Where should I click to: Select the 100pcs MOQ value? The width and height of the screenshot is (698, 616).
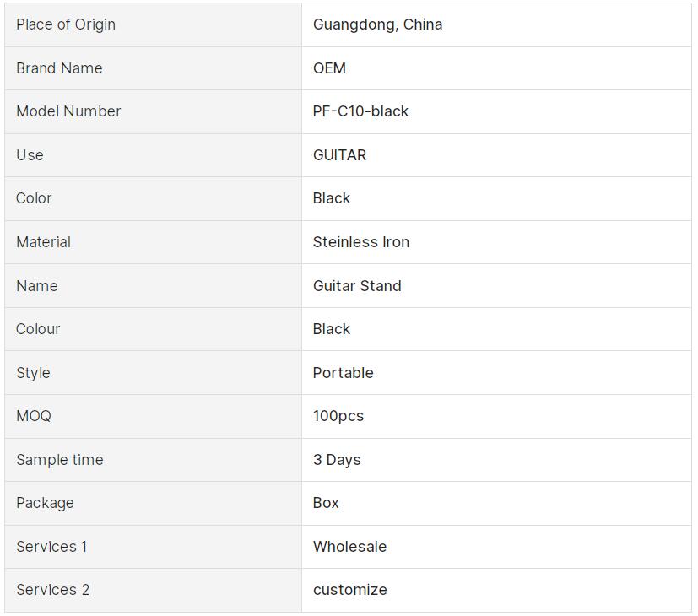pyautogui.click(x=338, y=416)
